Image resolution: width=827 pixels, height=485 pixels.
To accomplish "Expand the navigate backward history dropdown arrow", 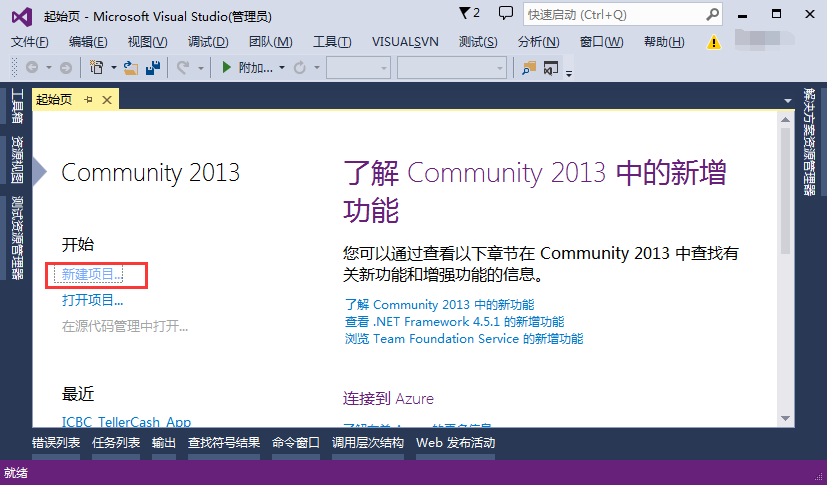I will point(49,68).
